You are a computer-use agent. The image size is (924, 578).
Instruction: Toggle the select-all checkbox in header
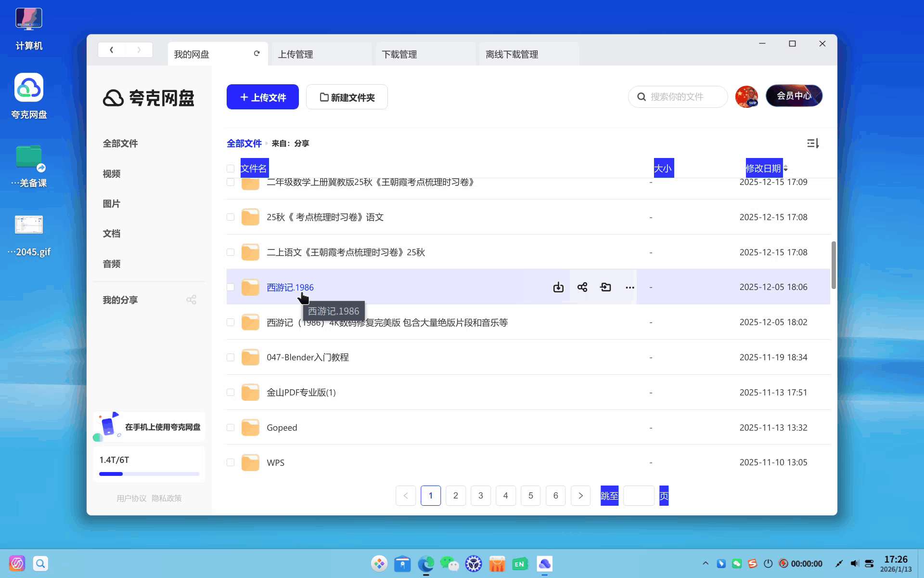tap(231, 169)
